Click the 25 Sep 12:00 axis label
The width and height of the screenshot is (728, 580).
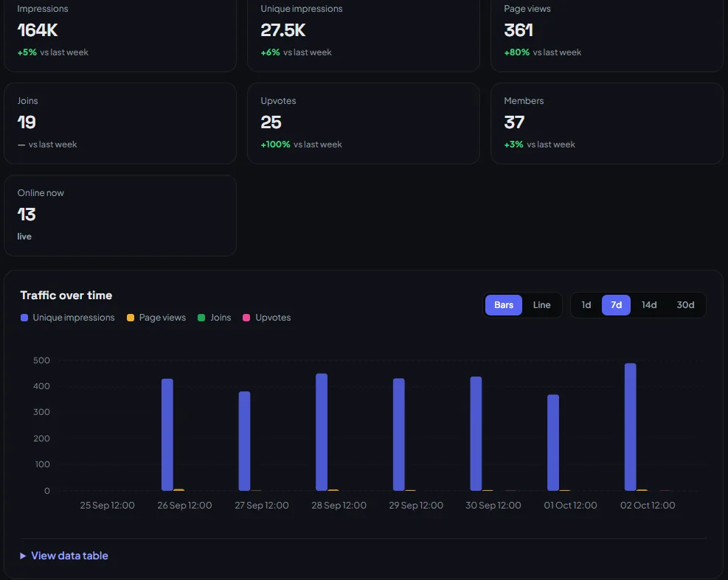tap(107, 506)
